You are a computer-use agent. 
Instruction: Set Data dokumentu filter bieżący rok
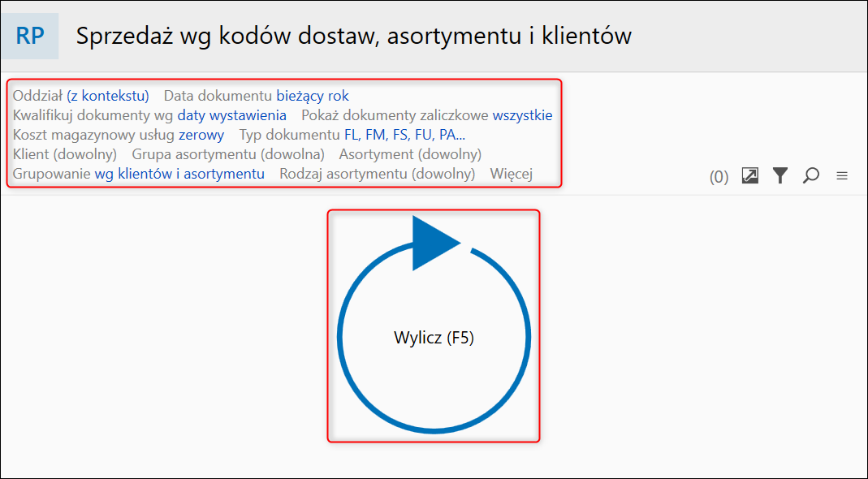click(313, 96)
